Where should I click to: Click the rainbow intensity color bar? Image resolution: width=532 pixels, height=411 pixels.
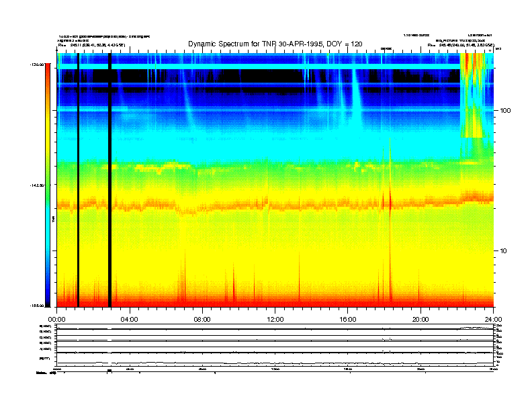tap(48, 185)
